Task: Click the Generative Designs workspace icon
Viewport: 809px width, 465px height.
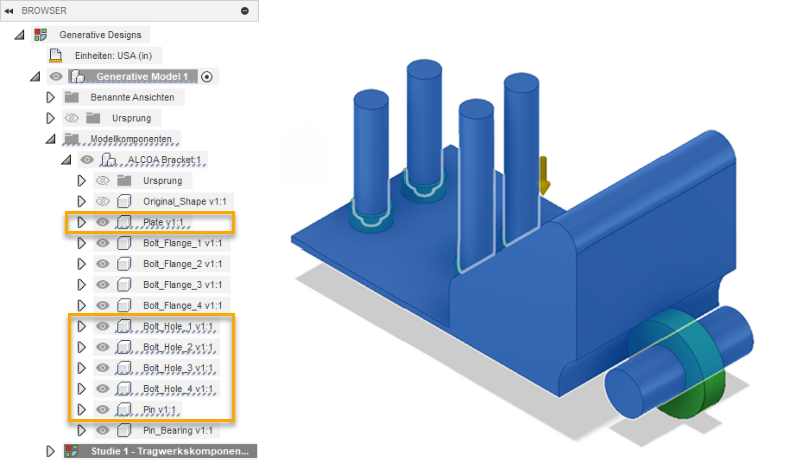Action: coord(40,35)
